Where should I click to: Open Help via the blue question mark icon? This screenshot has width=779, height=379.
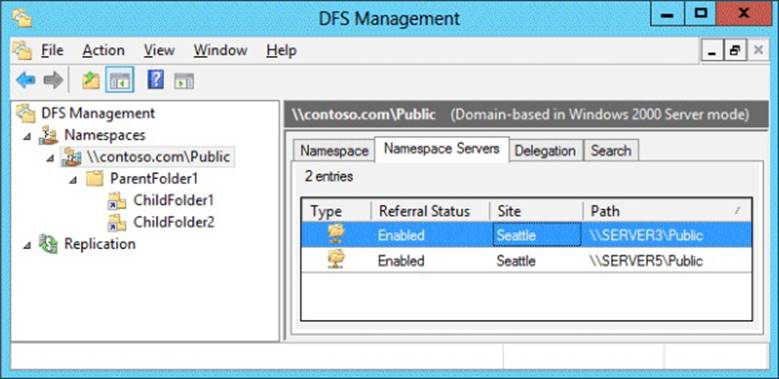pos(156,79)
